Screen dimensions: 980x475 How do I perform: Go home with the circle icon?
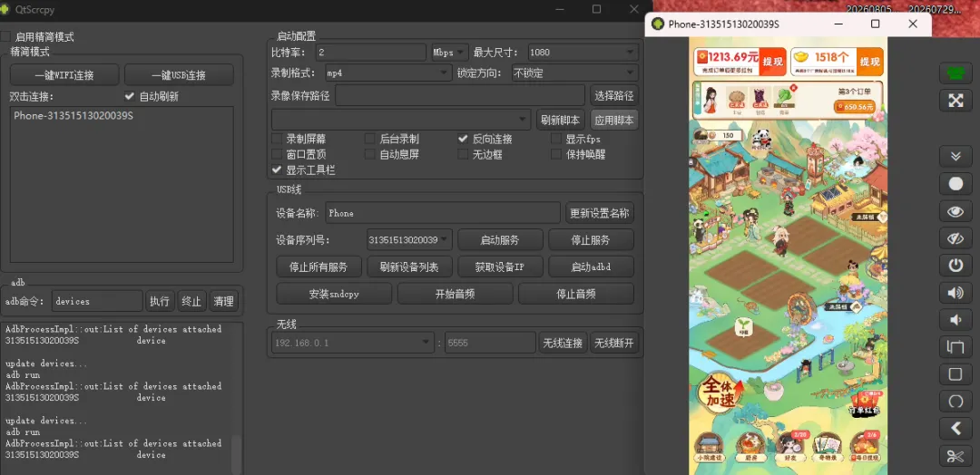click(x=955, y=402)
